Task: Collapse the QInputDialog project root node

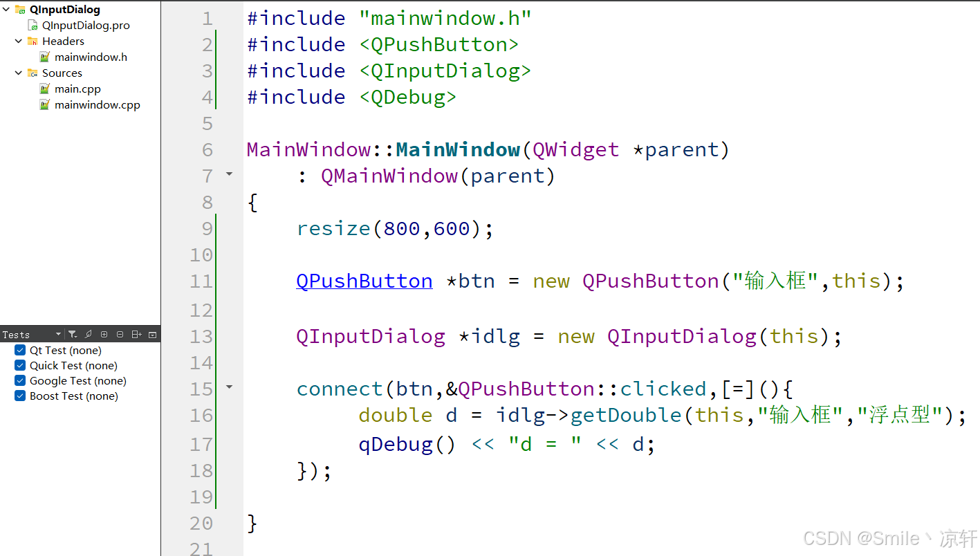Action: pyautogui.click(x=6, y=10)
